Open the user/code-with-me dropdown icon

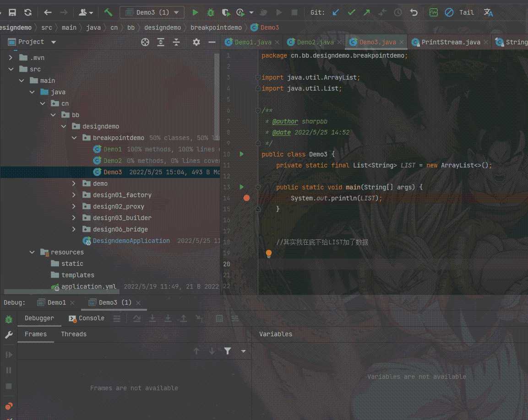coord(86,12)
